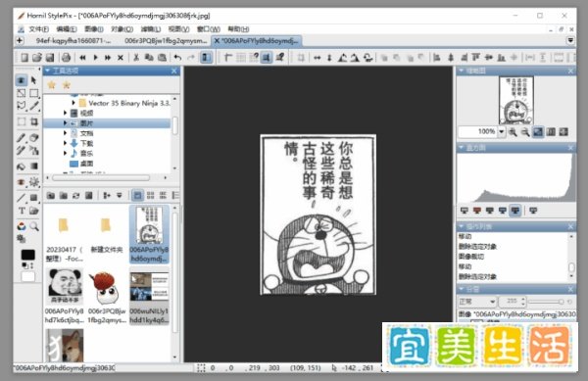Expand the 文档 folder node

pyautogui.click(x=66, y=133)
